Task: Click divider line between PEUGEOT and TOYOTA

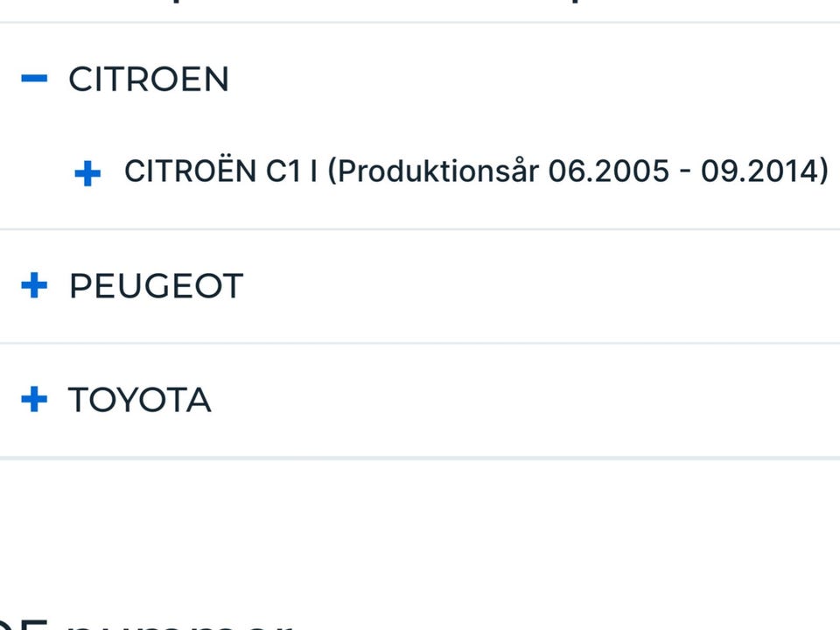Action: (x=420, y=343)
